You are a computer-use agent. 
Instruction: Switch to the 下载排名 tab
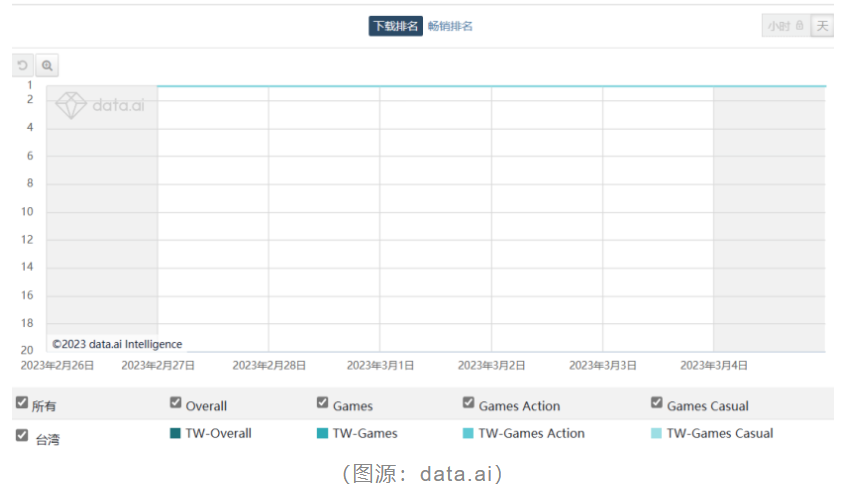(395, 26)
